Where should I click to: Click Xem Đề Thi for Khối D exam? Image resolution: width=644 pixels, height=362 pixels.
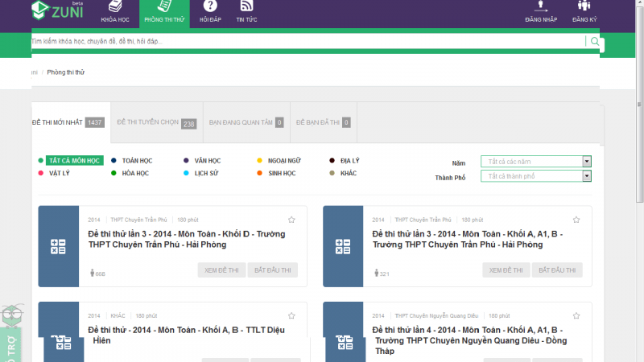221,270
